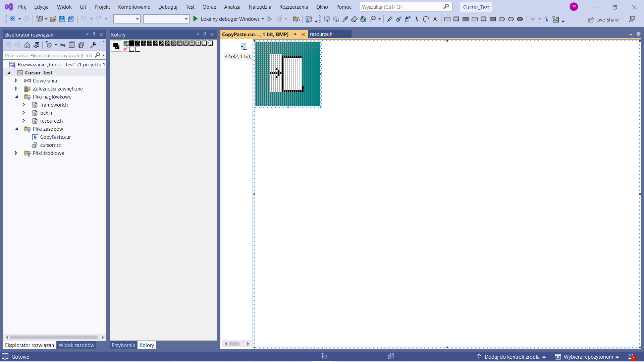Open CopyPaste.cur in Solution Explorer

click(x=55, y=137)
